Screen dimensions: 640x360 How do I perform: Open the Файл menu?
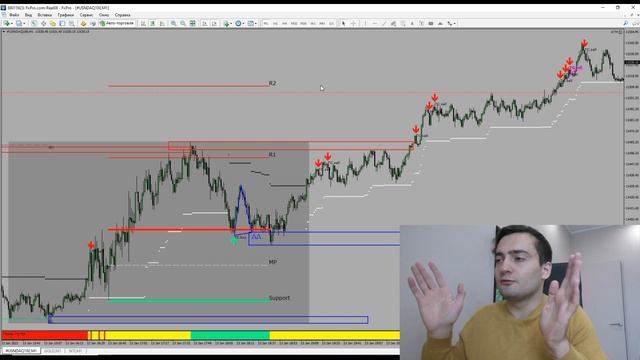pos(14,15)
